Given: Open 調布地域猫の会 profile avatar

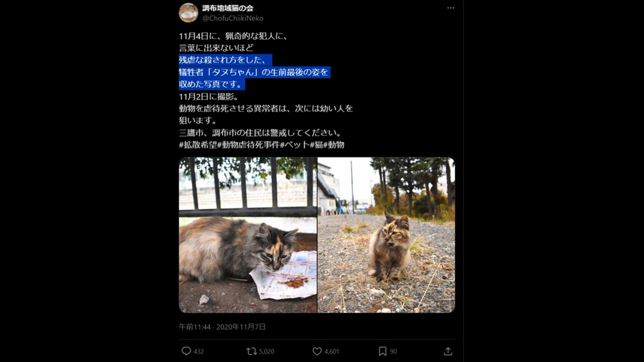Looking at the screenshot, I should 189,13.
